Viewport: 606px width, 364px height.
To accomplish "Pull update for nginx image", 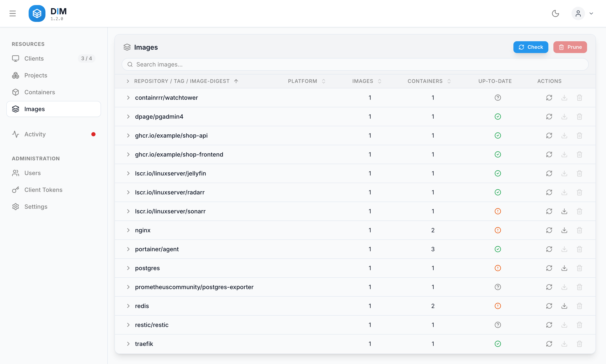I will point(564,230).
